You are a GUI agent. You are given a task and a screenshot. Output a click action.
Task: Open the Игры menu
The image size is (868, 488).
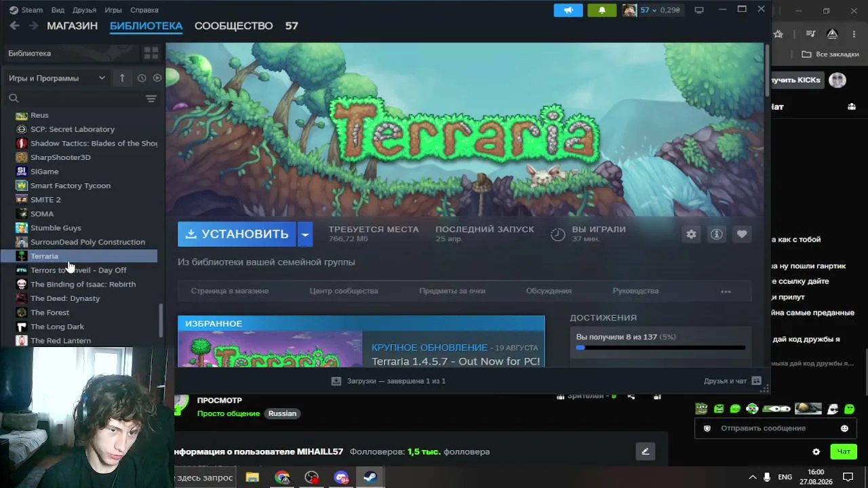coord(113,10)
